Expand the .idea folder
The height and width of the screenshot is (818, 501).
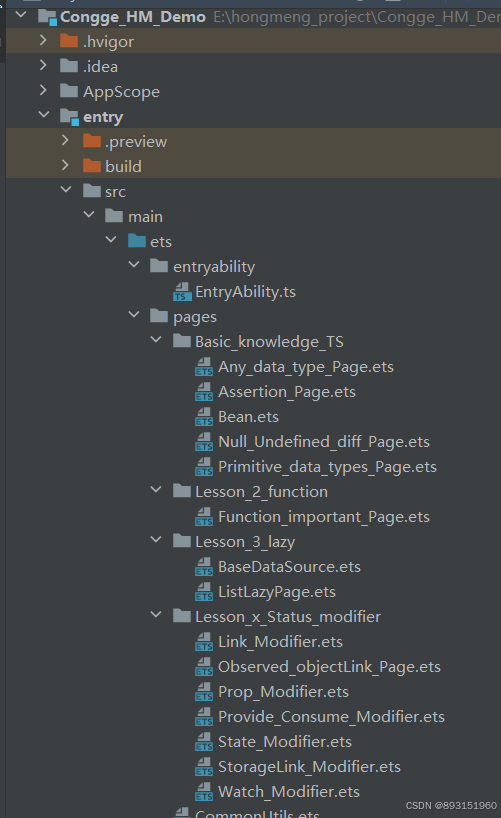(x=43, y=65)
